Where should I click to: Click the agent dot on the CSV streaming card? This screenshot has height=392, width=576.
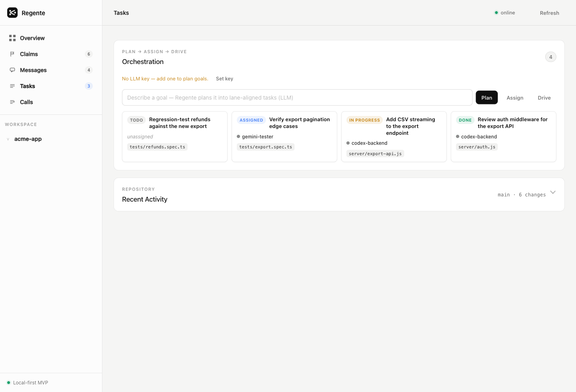tap(348, 143)
